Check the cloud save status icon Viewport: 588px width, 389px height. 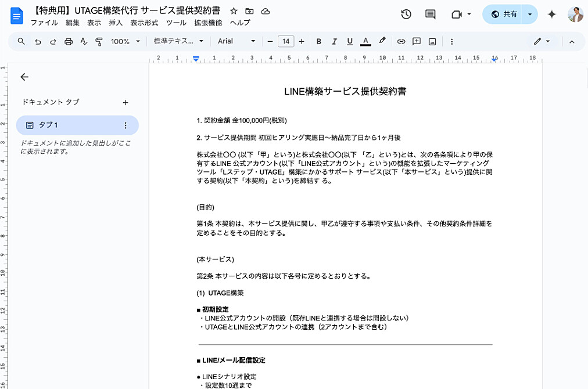tap(265, 11)
